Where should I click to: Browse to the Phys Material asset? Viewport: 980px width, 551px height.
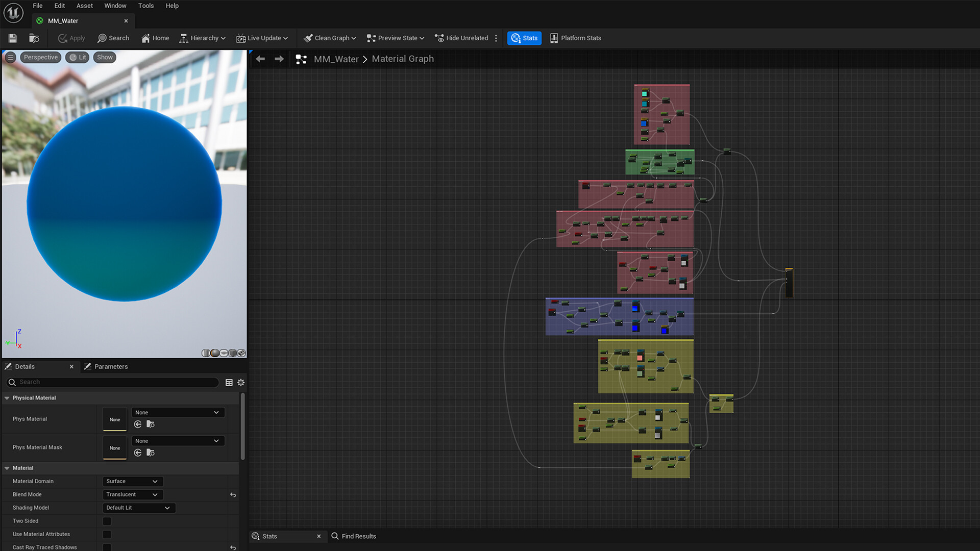151,424
